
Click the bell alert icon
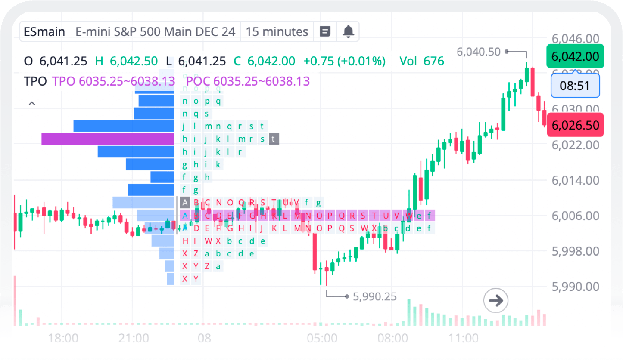pos(348,31)
